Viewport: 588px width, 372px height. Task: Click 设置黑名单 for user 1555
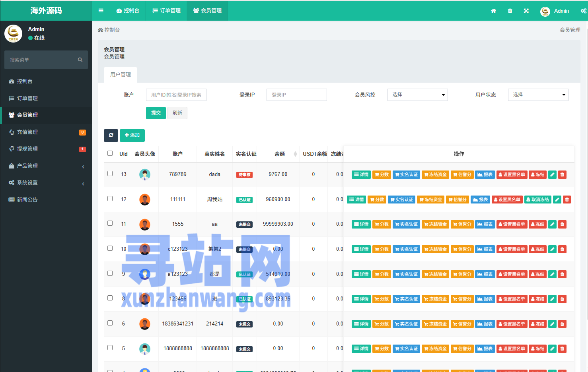pos(512,224)
